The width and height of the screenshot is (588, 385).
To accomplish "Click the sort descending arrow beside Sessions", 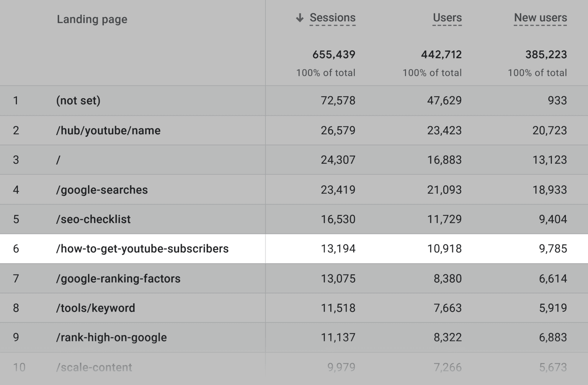I will click(x=300, y=18).
